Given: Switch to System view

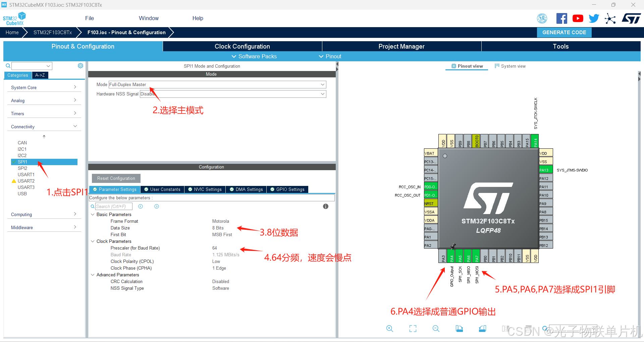Looking at the screenshot, I should click(510, 66).
